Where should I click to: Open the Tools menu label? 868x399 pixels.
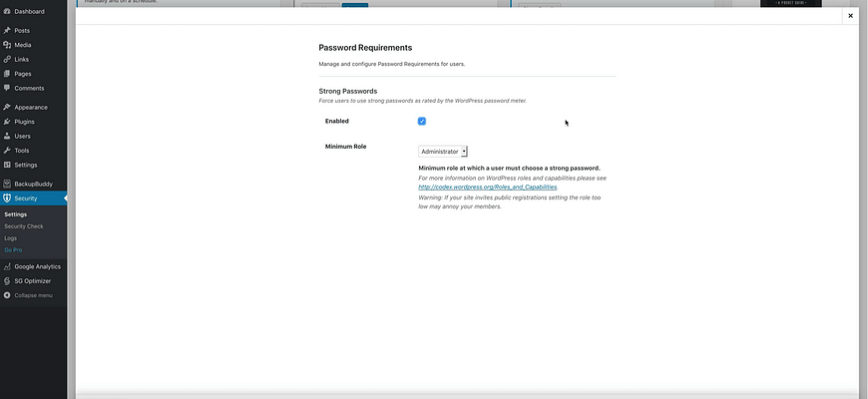(22, 151)
